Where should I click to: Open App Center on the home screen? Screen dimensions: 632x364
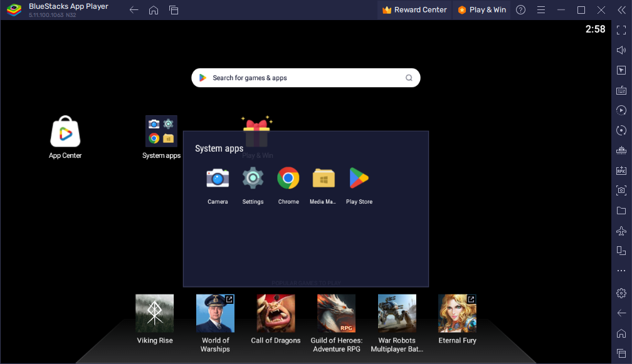pos(65,132)
